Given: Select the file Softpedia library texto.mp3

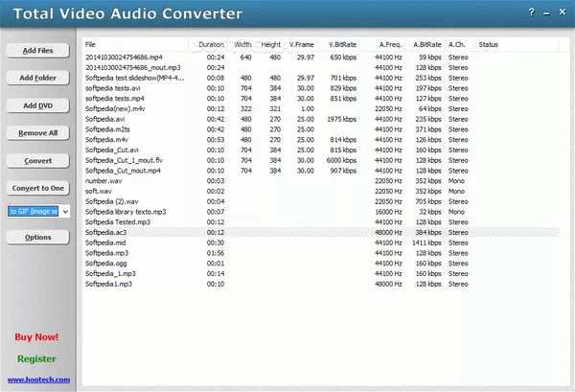Looking at the screenshot, I should [126, 212].
